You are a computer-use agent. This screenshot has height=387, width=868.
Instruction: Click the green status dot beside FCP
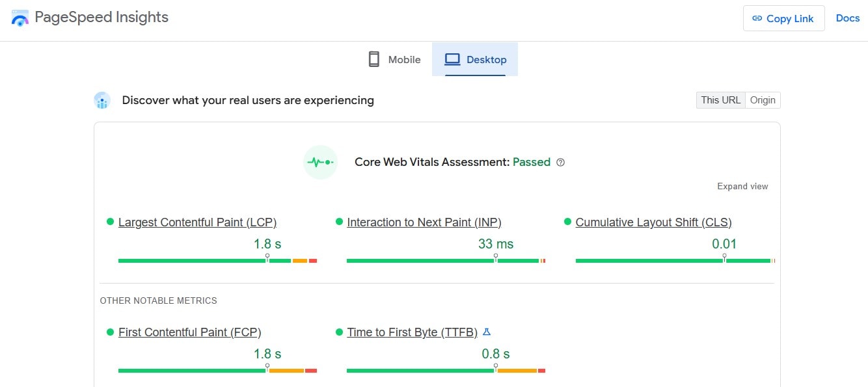[x=110, y=332]
